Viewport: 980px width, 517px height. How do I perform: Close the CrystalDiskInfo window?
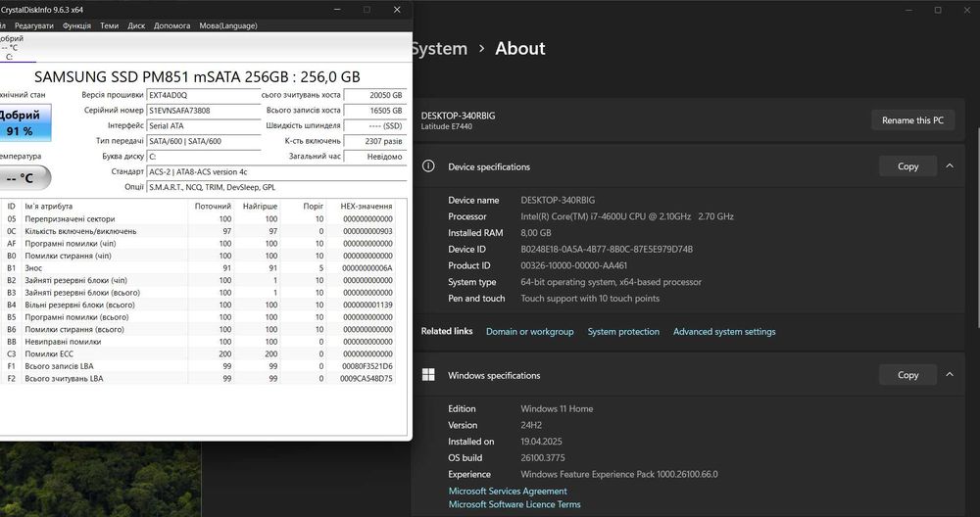(x=397, y=10)
